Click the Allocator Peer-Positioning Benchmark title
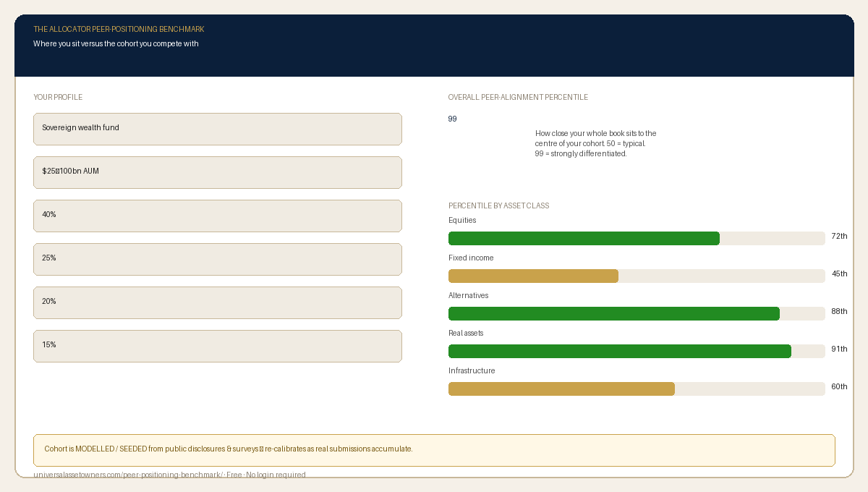This screenshot has height=492, width=868. pyautogui.click(x=119, y=30)
